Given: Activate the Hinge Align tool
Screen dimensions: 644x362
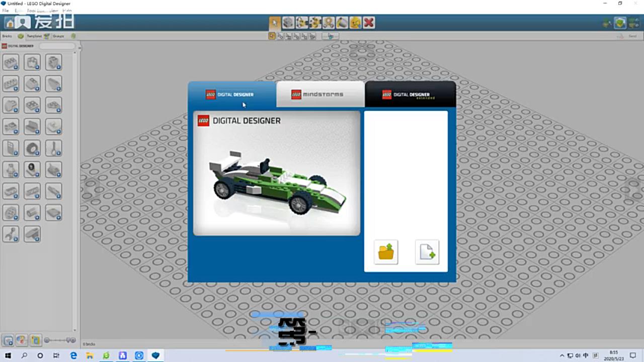Looking at the screenshot, I should 315,23.
